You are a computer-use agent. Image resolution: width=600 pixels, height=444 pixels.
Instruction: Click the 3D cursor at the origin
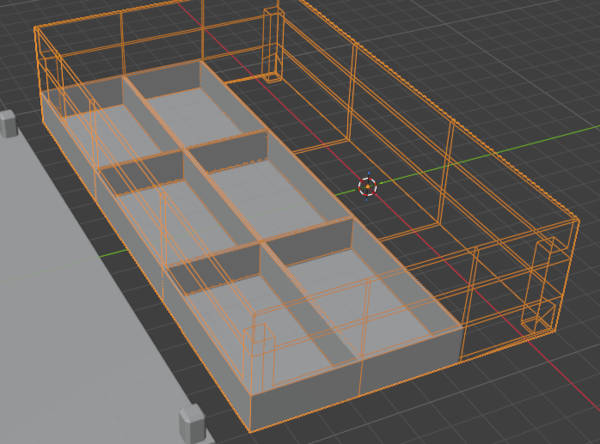pyautogui.click(x=367, y=186)
